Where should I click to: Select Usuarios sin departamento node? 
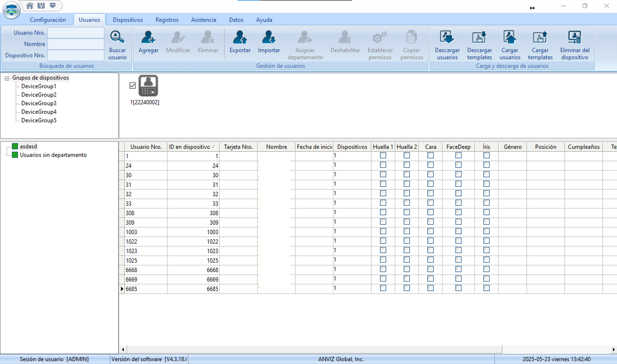point(53,155)
